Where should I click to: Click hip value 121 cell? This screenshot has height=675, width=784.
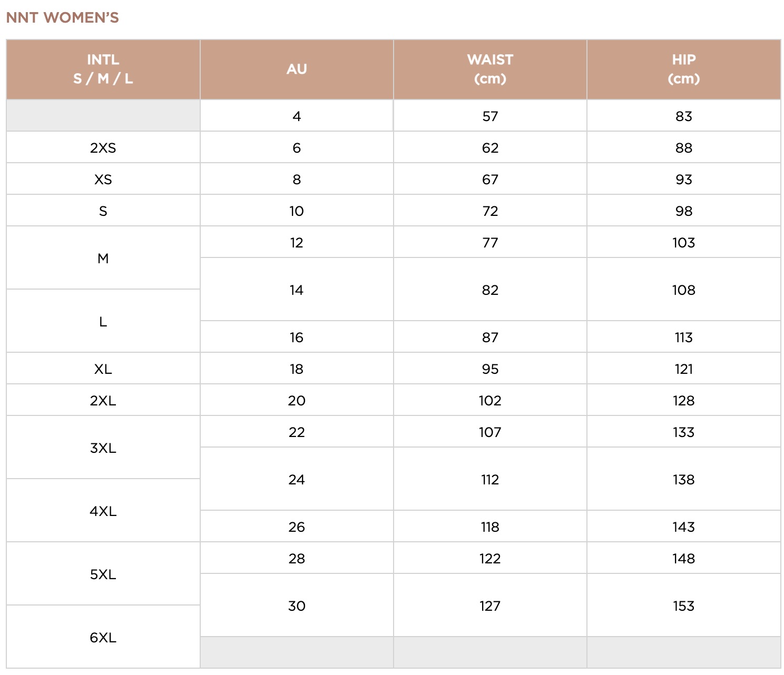tap(684, 369)
